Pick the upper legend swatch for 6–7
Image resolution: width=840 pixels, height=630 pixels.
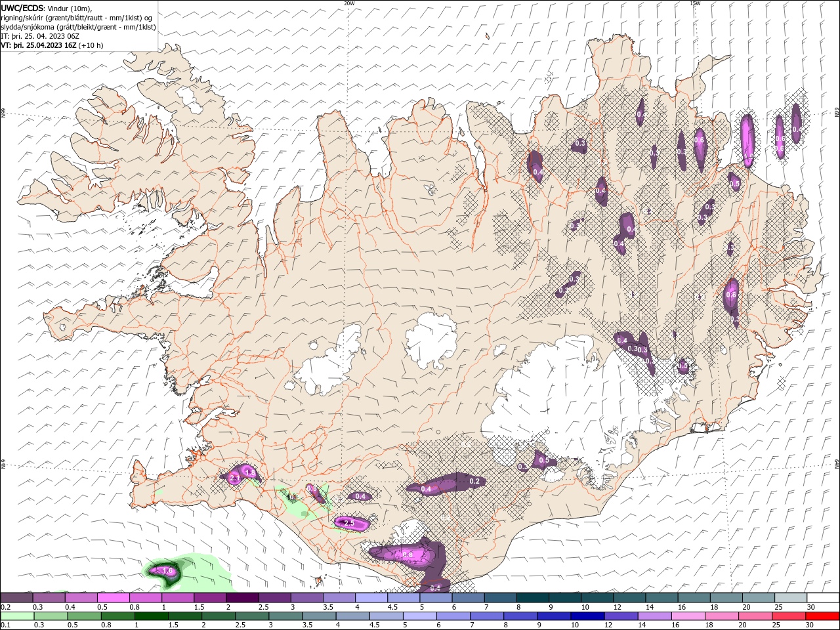pos(468,598)
